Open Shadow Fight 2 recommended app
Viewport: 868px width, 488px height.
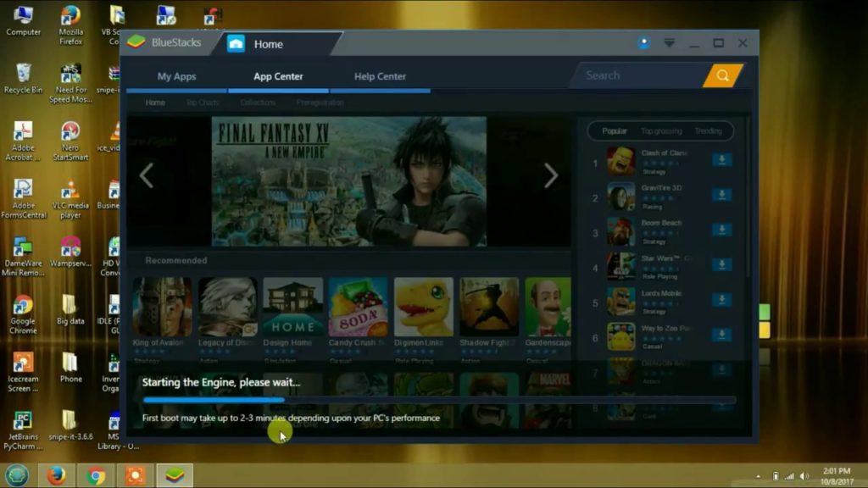tap(489, 307)
